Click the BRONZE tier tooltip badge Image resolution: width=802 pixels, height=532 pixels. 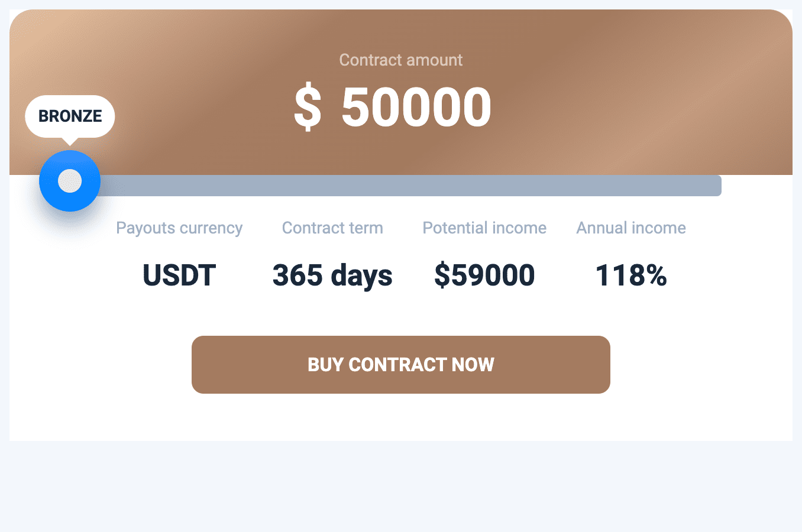70,116
